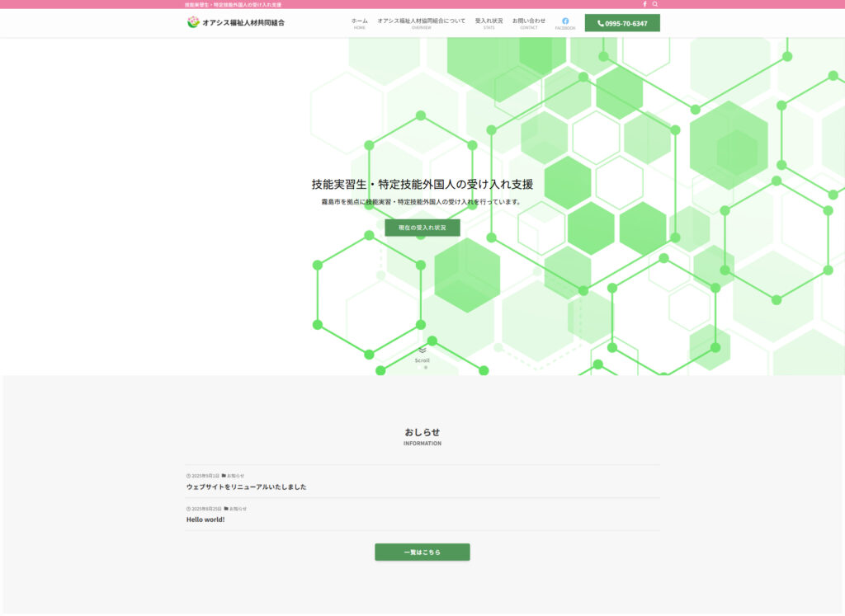845x616 pixels.
Task: Click the folder icon on the renewal post
Action: [x=224, y=476]
